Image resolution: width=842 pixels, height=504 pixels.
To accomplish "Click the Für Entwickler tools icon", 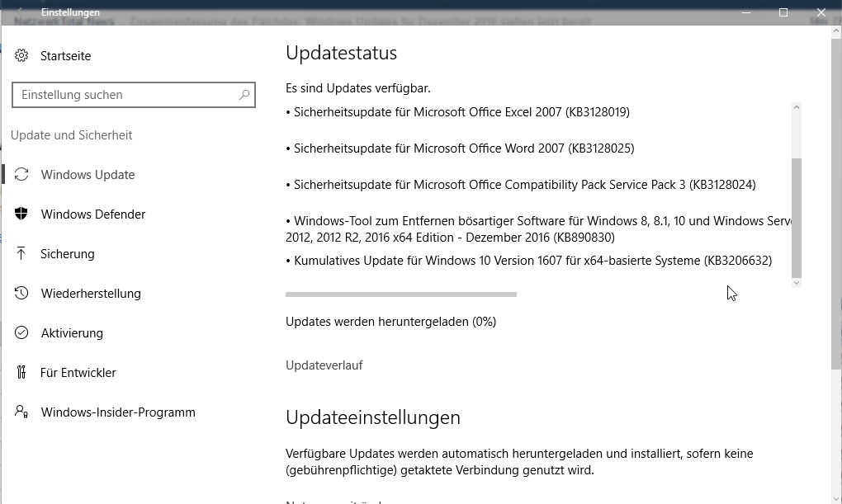I will pyautogui.click(x=22, y=373).
